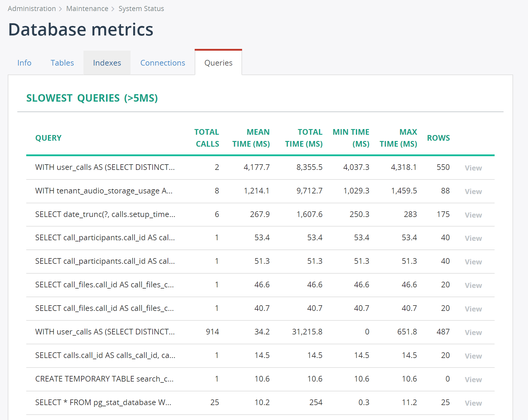Select SELECT * FROM pg_stat_database text
528x420 pixels.
[x=103, y=402]
